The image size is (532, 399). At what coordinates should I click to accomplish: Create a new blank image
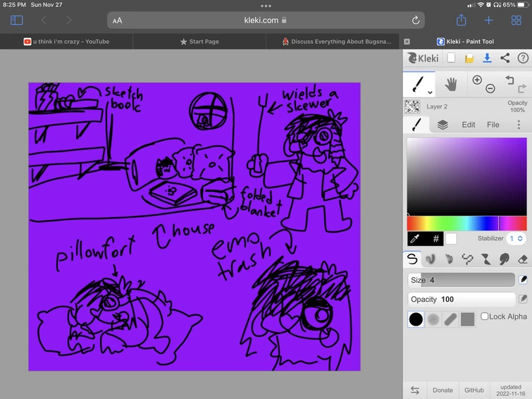451,58
